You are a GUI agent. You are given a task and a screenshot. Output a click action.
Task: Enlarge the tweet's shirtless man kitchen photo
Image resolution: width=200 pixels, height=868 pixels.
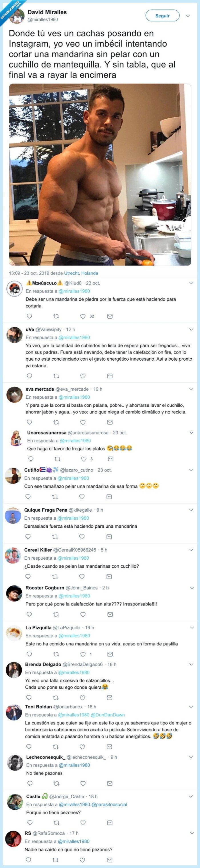pyautogui.click(x=100, y=174)
